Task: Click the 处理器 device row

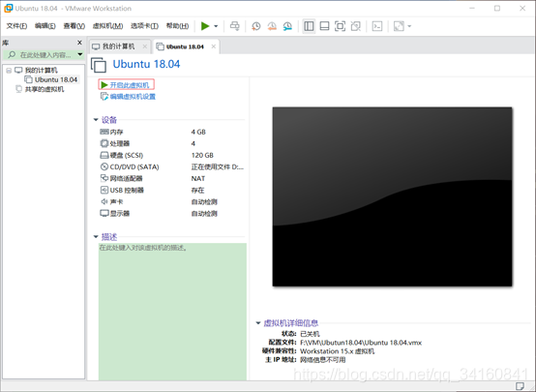Action: [172, 143]
